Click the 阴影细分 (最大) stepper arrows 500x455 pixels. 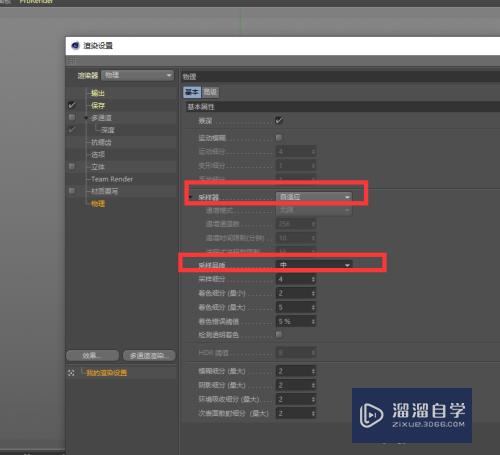[313, 385]
